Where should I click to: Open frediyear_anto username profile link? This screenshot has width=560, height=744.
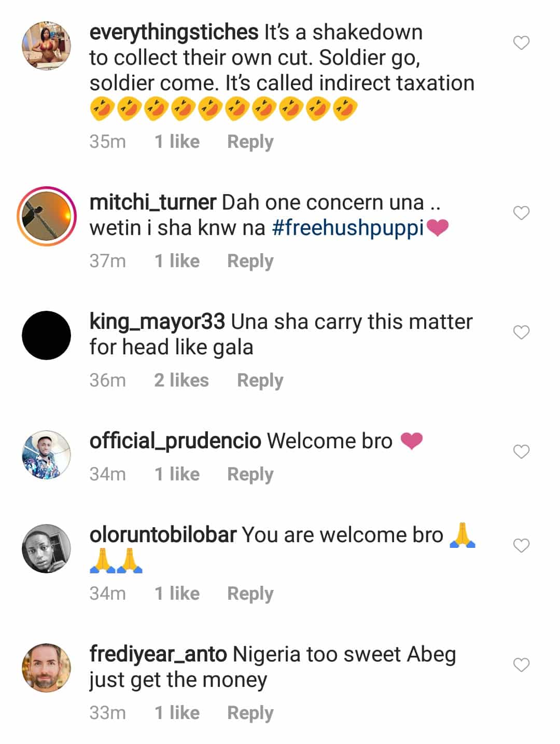[x=158, y=654]
